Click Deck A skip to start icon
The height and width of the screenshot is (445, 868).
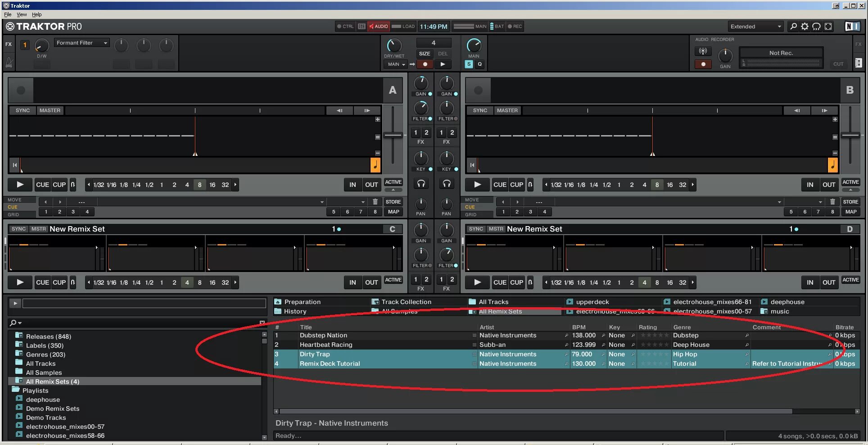[x=15, y=165]
